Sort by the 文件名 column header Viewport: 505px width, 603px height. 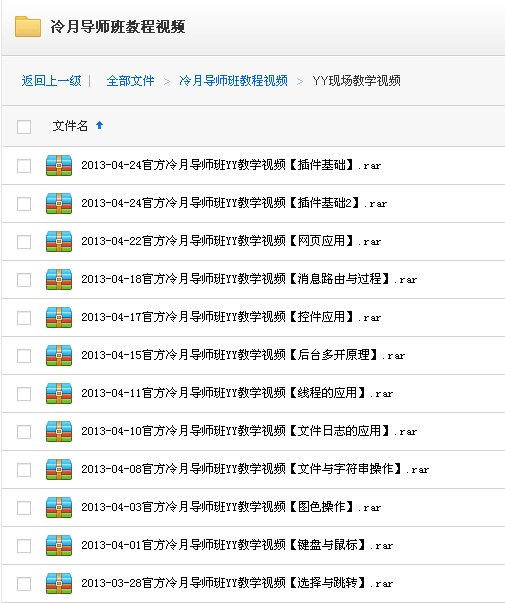tap(70, 126)
